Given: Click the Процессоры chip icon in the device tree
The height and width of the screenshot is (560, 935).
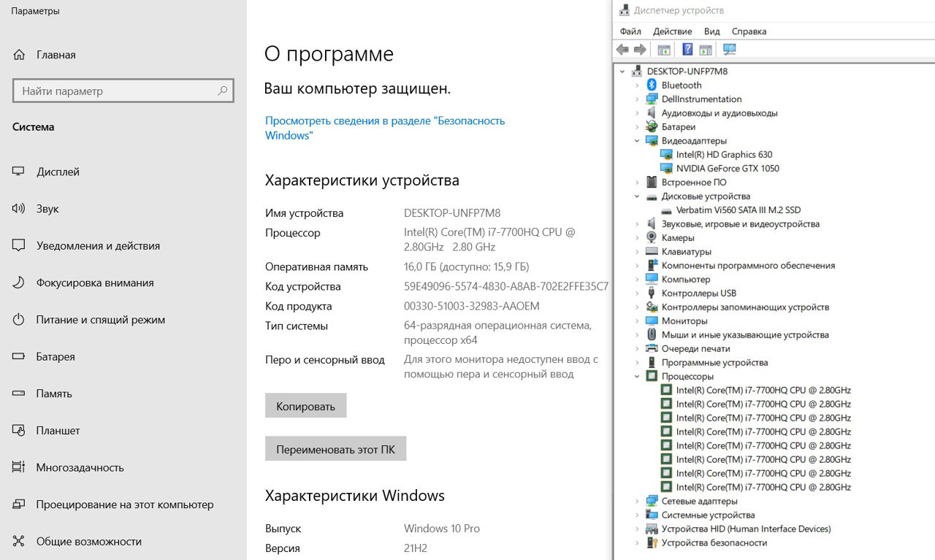Looking at the screenshot, I should click(x=652, y=377).
